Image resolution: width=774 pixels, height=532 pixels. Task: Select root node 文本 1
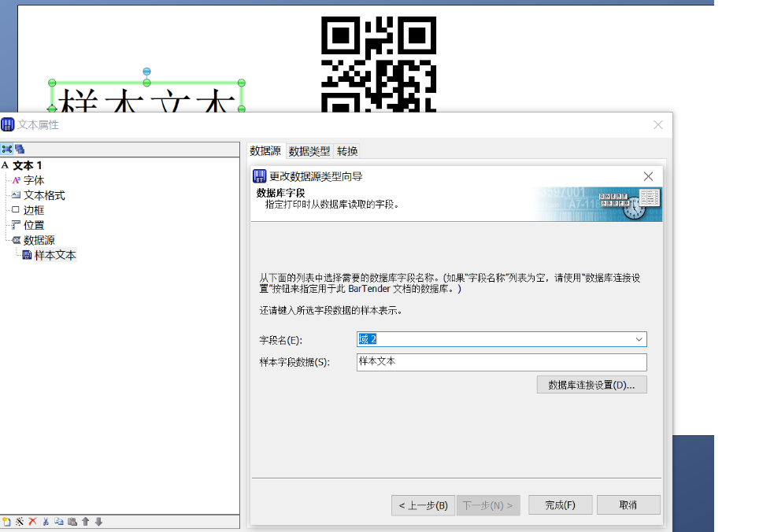pos(27,165)
